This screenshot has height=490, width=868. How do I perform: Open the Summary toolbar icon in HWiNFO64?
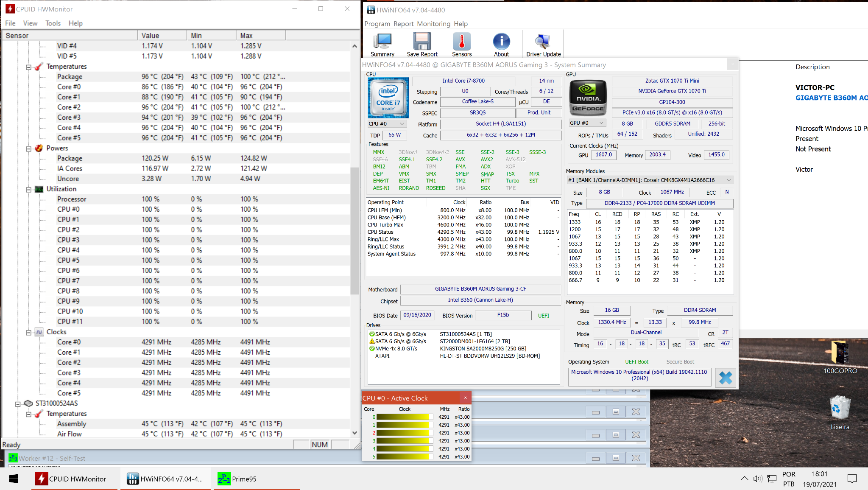click(382, 45)
